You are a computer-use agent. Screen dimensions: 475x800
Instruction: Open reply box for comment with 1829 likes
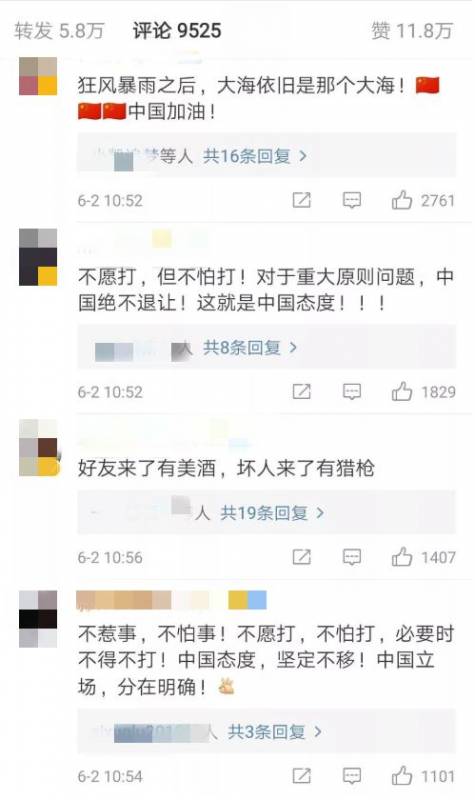(352, 392)
